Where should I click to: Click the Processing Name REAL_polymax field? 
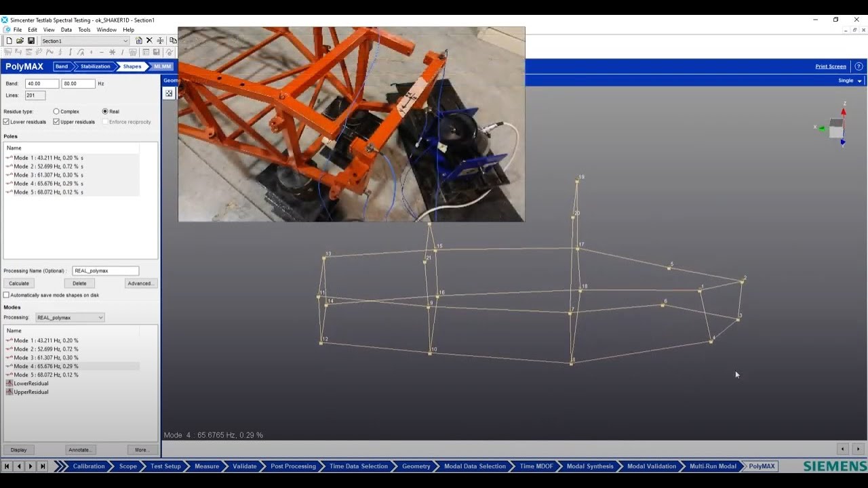tap(105, 270)
